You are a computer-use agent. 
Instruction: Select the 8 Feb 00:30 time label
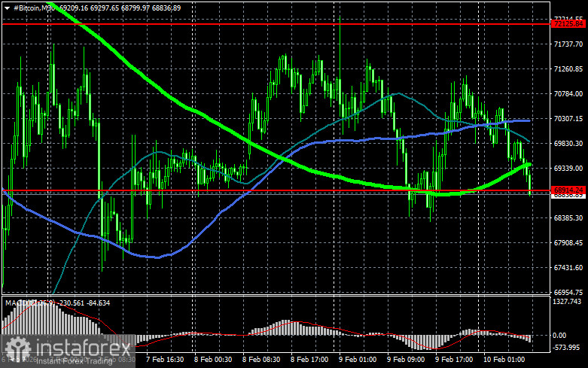[213, 360]
